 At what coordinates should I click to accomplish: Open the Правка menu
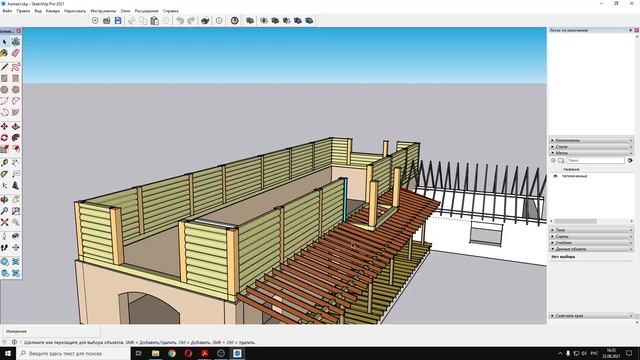(x=23, y=11)
